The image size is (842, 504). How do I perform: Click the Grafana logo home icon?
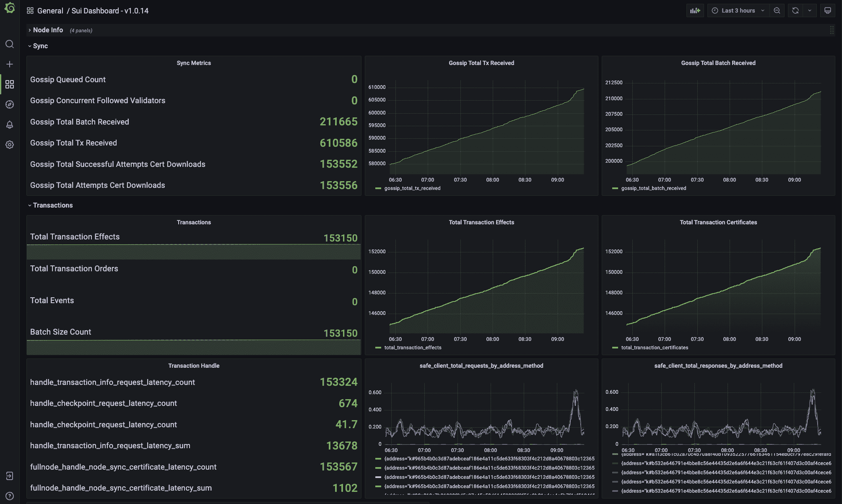coord(10,8)
